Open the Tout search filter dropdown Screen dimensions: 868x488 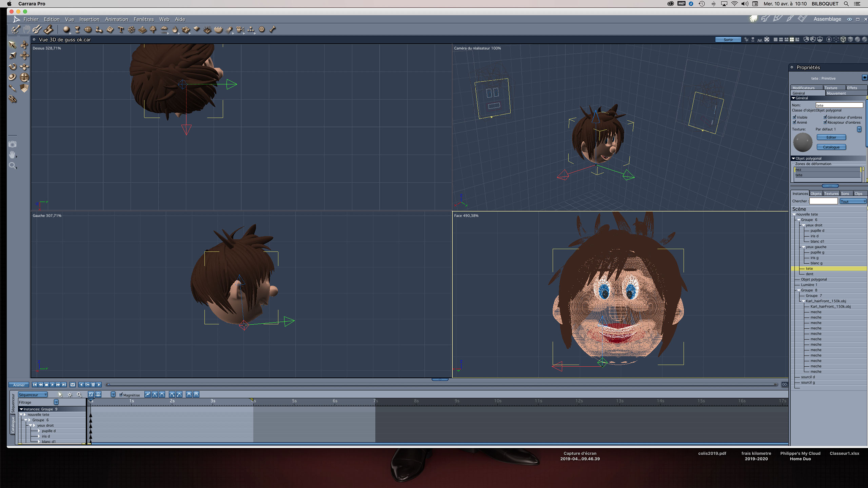click(853, 201)
